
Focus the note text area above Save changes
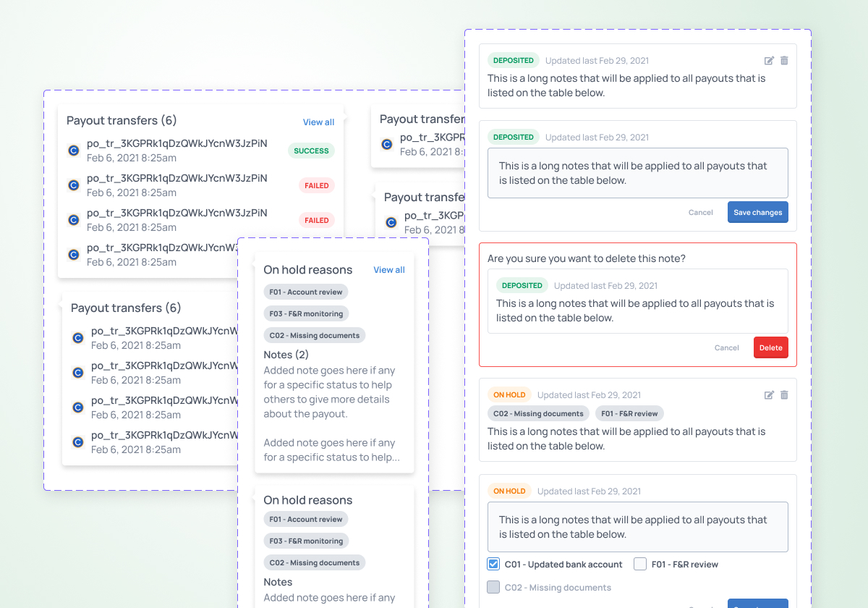click(638, 173)
